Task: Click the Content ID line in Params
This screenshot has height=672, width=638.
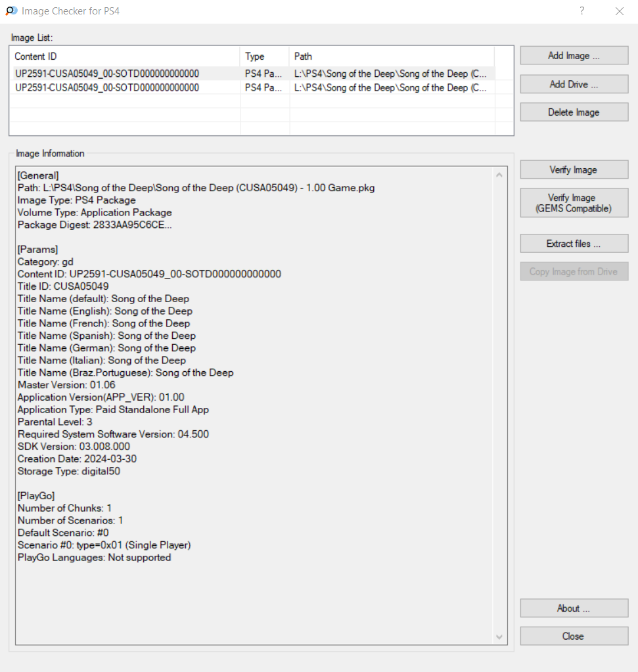Action: [149, 274]
